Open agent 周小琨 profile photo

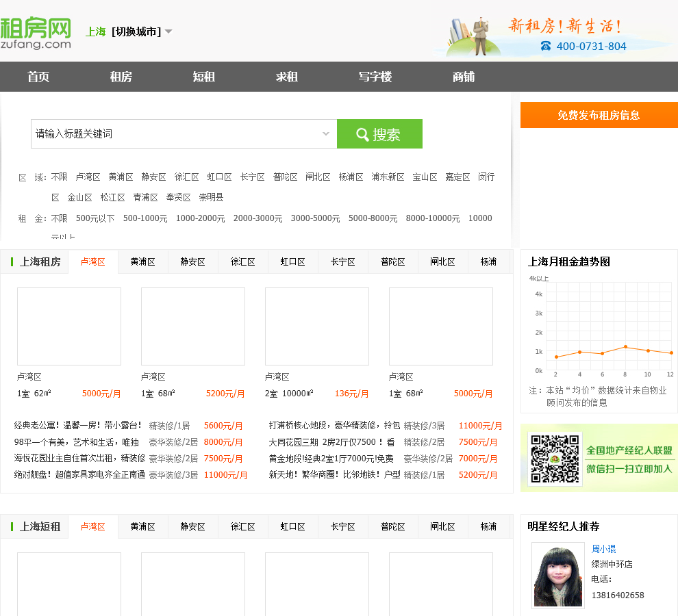[557, 575]
